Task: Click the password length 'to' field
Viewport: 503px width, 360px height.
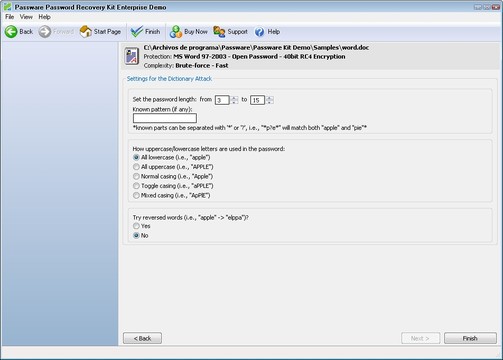Action: click(x=257, y=100)
